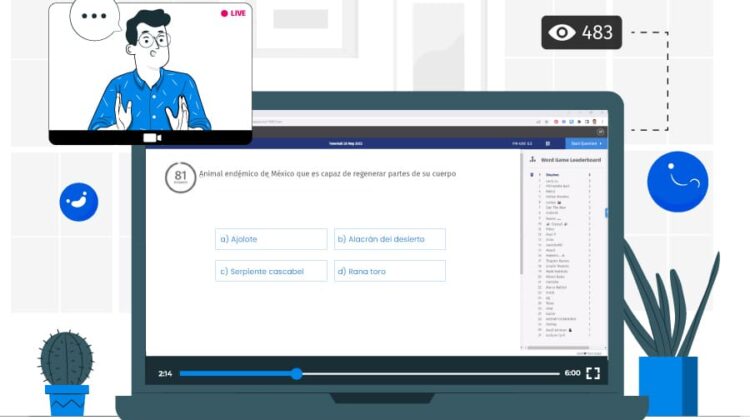The height and width of the screenshot is (420, 750).
Task: Select answer a) Ajolote
Action: tap(271, 239)
